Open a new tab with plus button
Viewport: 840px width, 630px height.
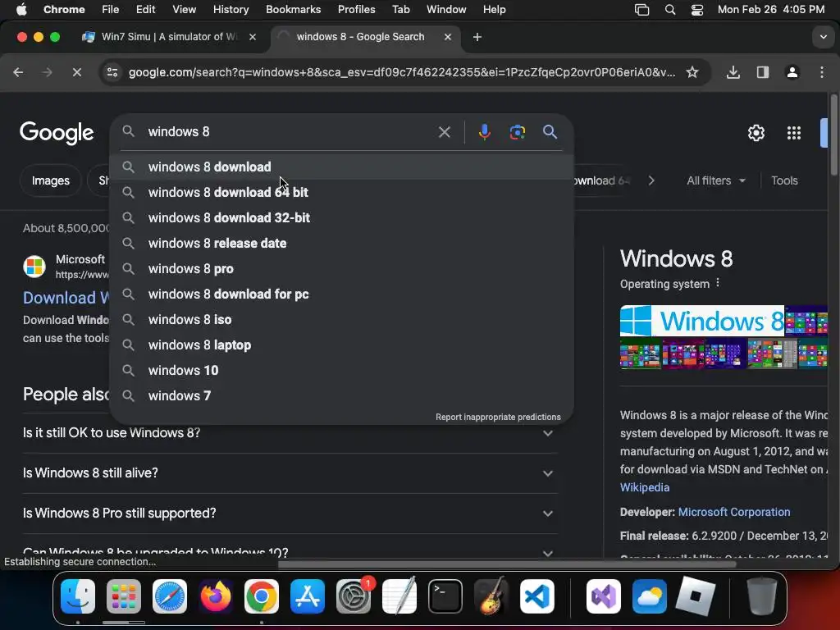pyautogui.click(x=477, y=37)
